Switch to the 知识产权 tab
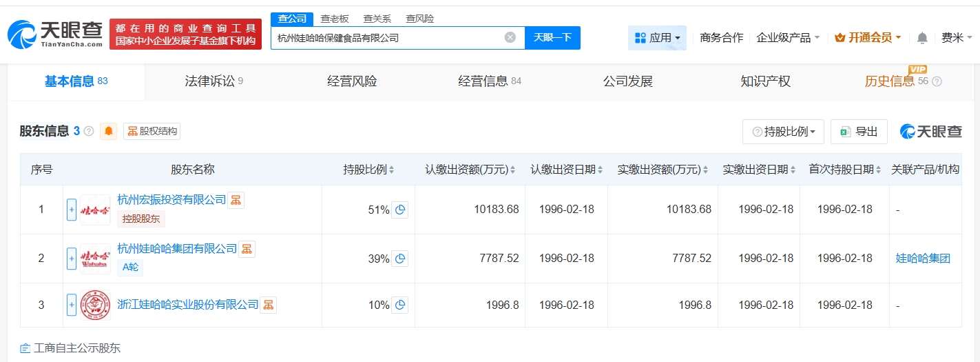The width and height of the screenshot is (980, 362). pyautogui.click(x=765, y=81)
